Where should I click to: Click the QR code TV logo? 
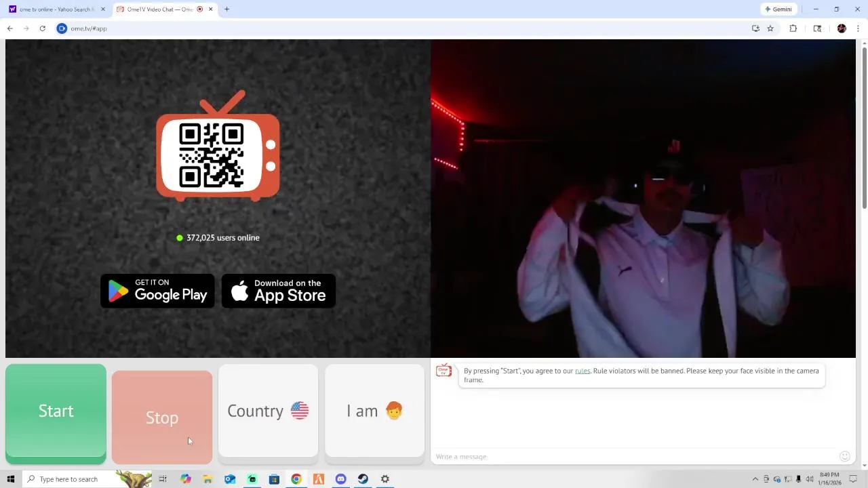pyautogui.click(x=218, y=146)
